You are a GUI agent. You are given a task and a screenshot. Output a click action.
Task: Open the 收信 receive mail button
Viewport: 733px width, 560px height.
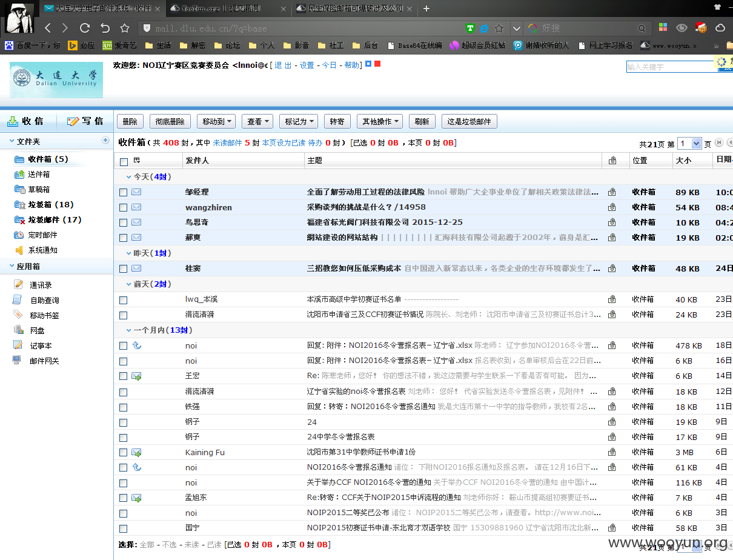(x=25, y=121)
